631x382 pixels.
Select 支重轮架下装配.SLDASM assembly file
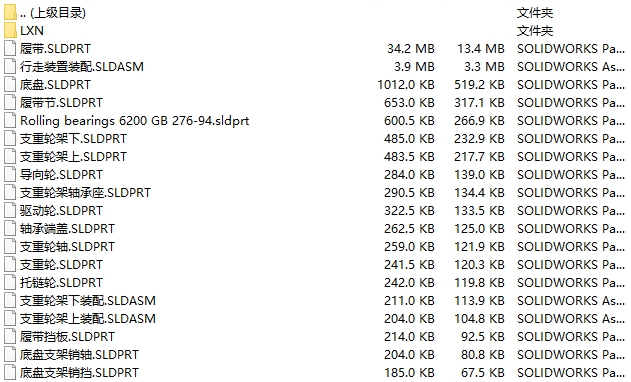[88, 301]
